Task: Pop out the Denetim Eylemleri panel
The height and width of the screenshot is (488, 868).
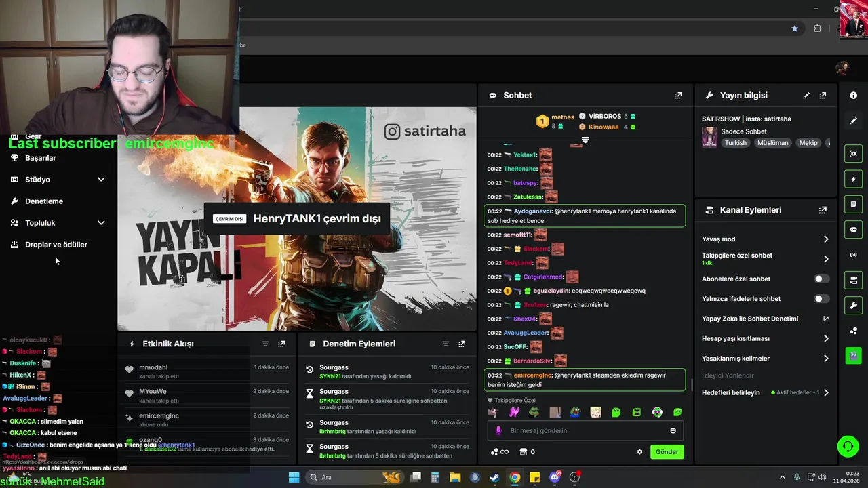Action: (x=462, y=344)
